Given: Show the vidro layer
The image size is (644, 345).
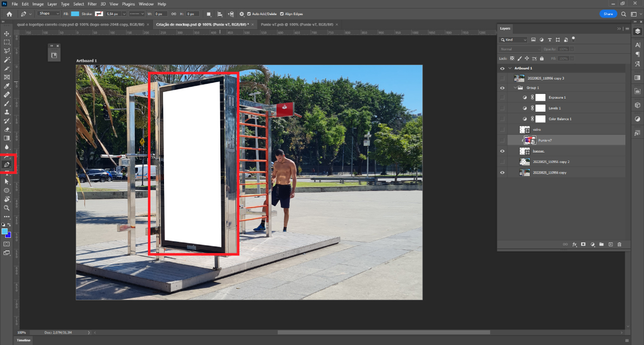Looking at the screenshot, I should point(502,130).
